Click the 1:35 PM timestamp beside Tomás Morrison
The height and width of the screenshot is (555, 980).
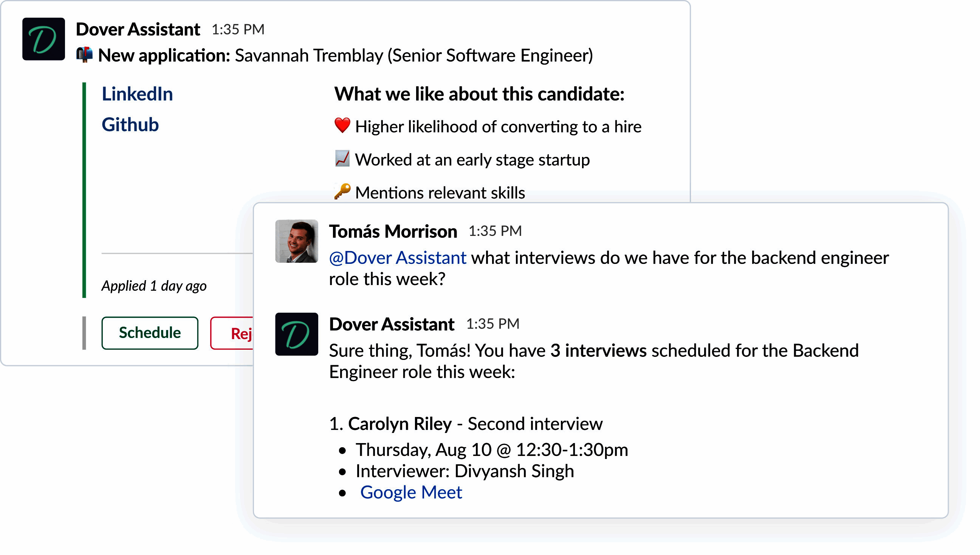(495, 231)
